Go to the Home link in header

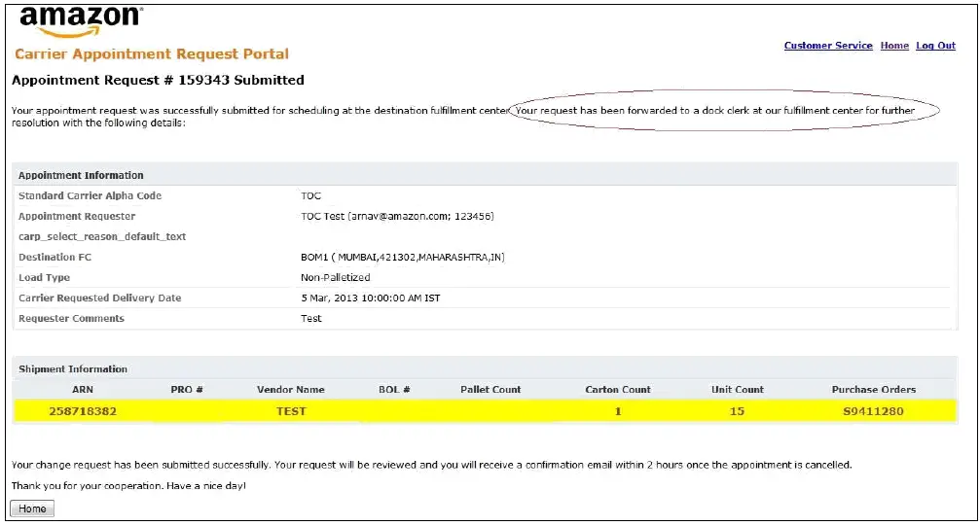894,46
